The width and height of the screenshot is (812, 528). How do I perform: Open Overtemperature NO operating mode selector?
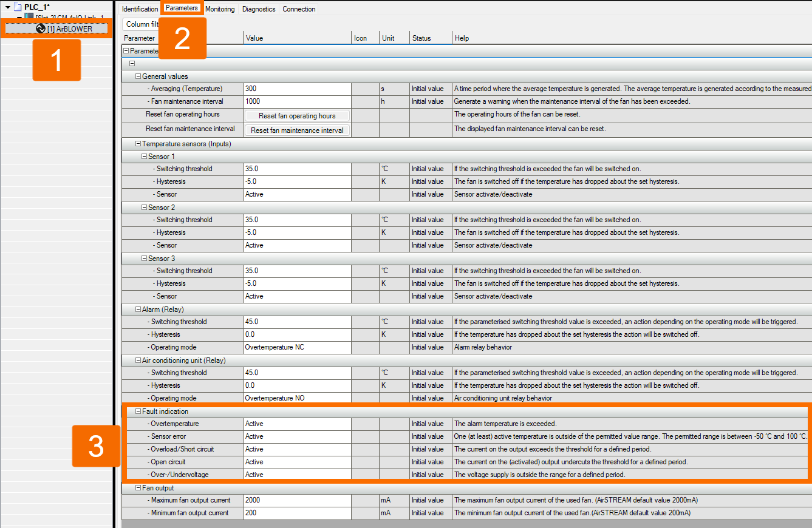tap(297, 398)
